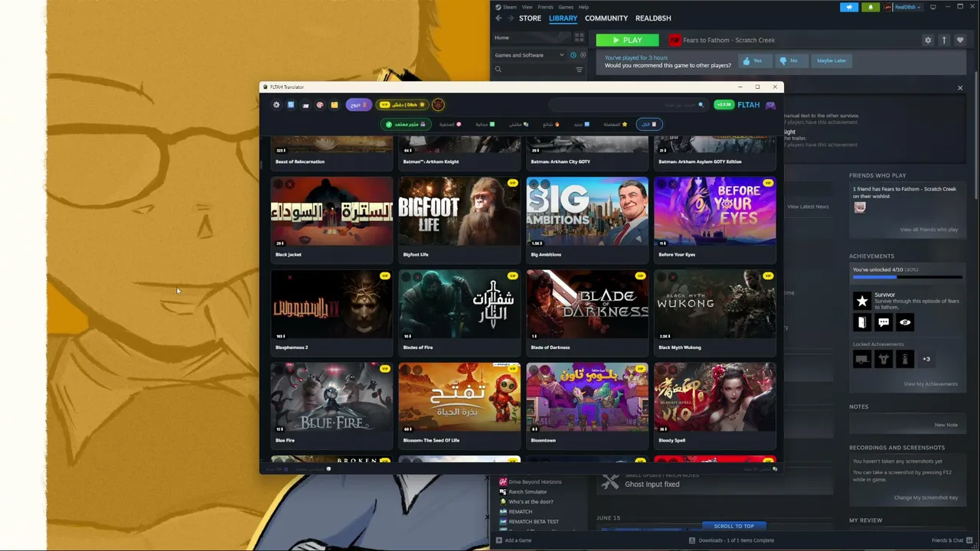Click Add a Game in Steam
The height and width of the screenshot is (551, 980).
click(513, 540)
